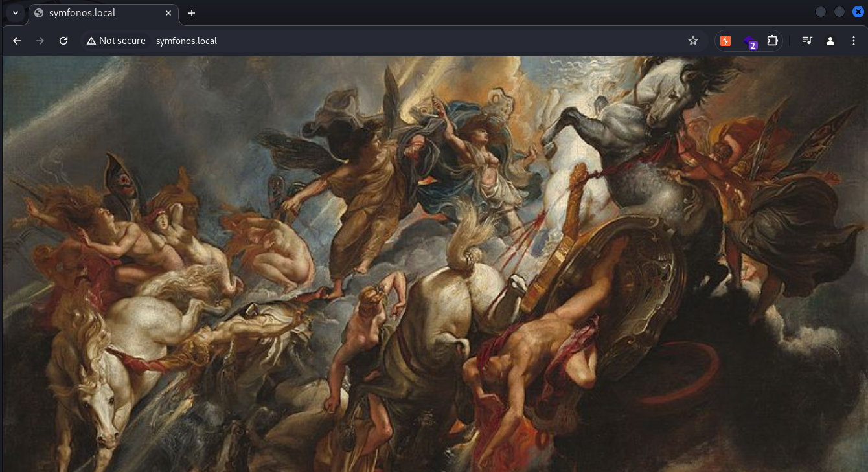View Not secure site information
Image resolution: width=868 pixels, height=472 pixels.
(x=116, y=41)
